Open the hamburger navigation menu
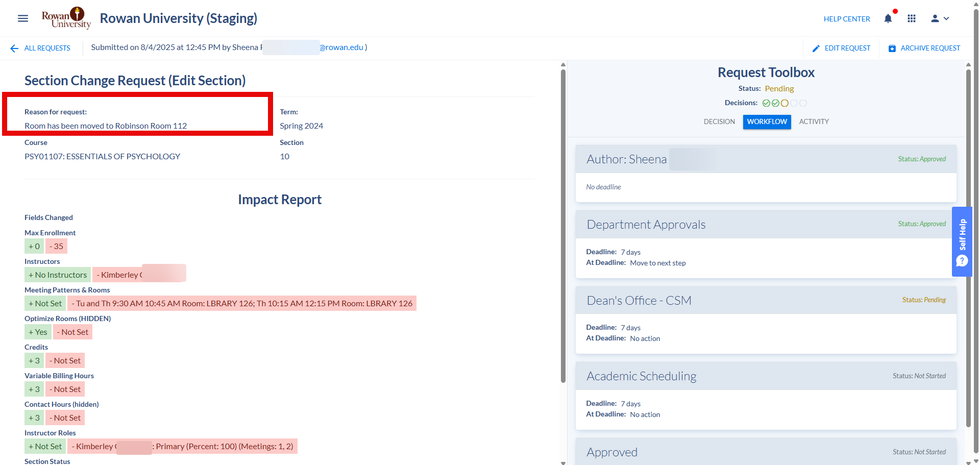Image resolution: width=980 pixels, height=465 pixels. [23, 18]
